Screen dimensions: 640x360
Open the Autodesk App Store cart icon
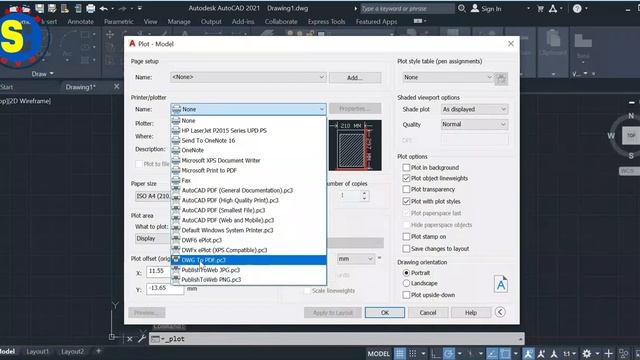[540, 8]
